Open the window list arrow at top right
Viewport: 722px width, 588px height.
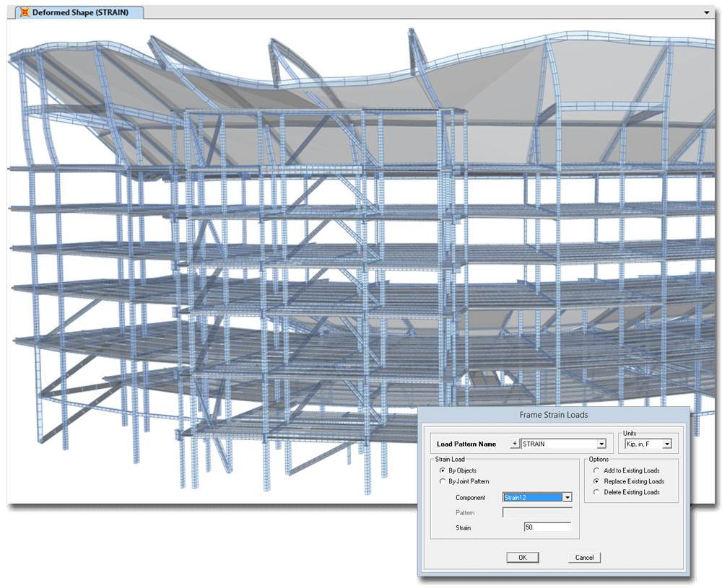tap(706, 13)
